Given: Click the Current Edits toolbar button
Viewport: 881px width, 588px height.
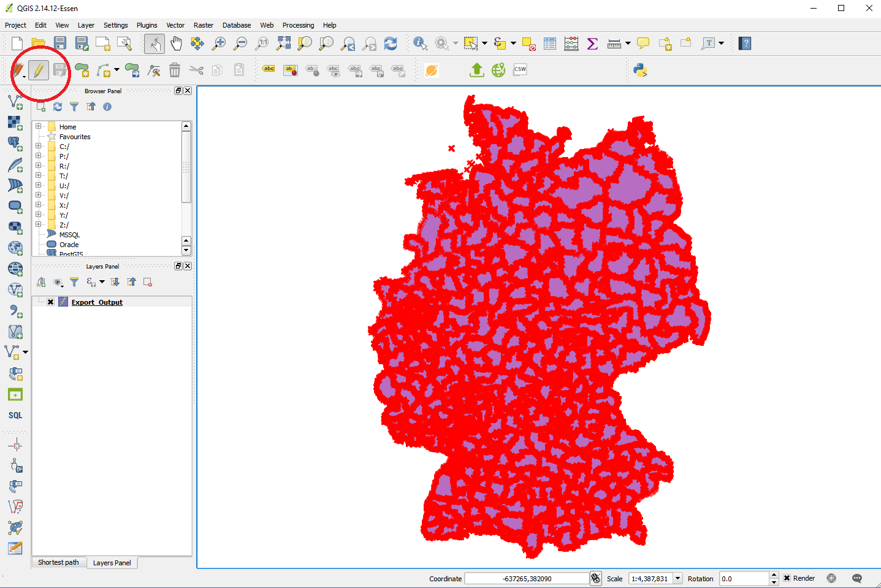Looking at the screenshot, I should click(x=18, y=70).
